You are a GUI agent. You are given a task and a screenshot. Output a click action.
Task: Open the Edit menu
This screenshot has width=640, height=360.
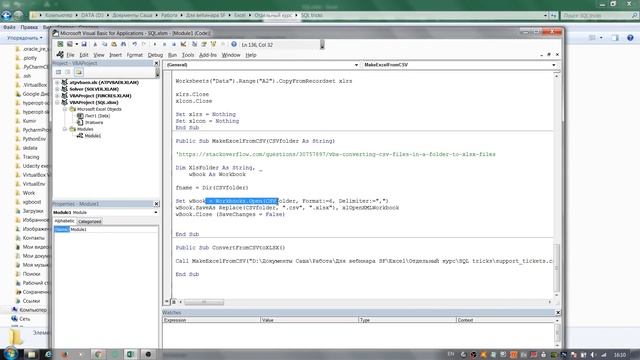(x=84, y=55)
